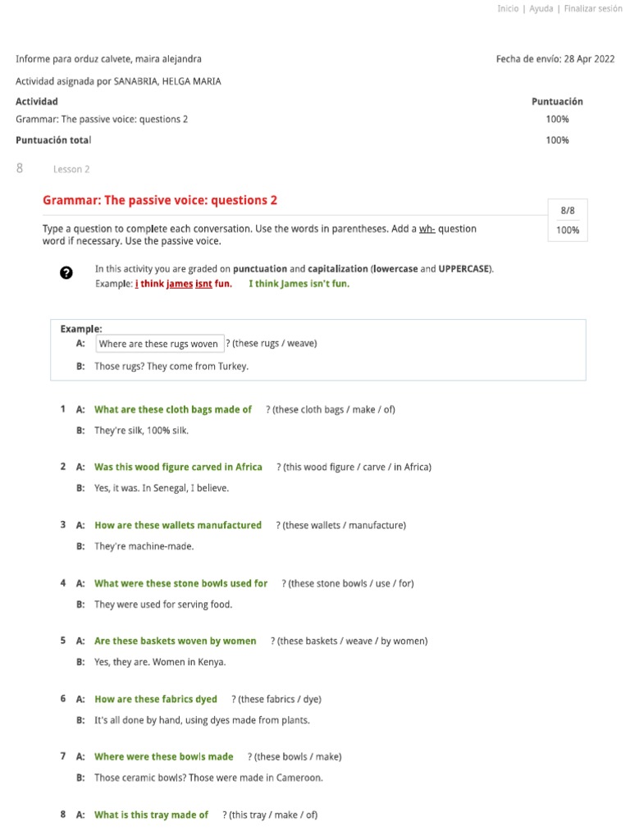
Task: Select the Lesson 2 label
Action: click(x=71, y=169)
